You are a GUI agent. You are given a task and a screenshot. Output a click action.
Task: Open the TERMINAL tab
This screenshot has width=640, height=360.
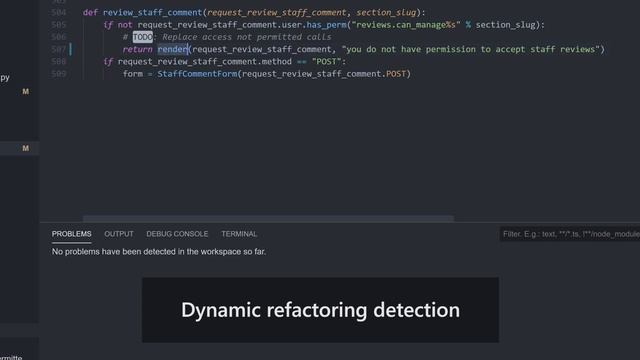point(239,234)
